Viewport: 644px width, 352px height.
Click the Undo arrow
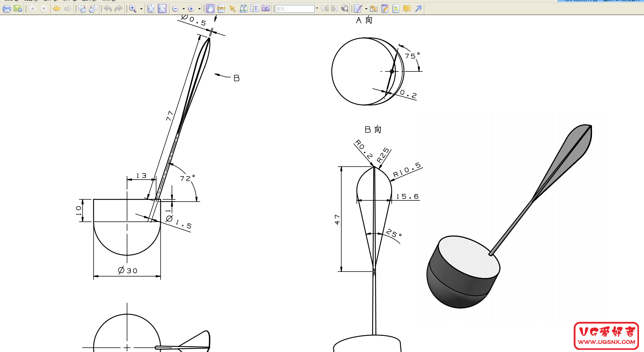pyautogui.click(x=108, y=9)
